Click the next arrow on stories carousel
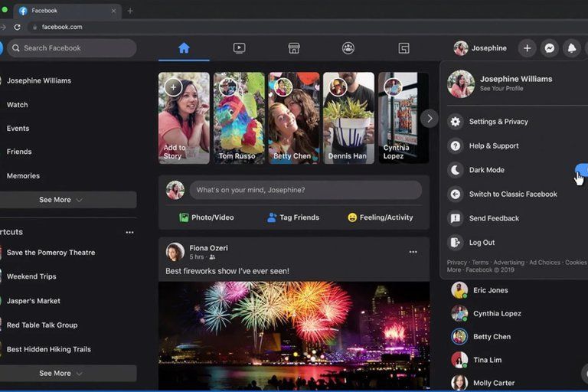The height and width of the screenshot is (392, 588). point(430,118)
